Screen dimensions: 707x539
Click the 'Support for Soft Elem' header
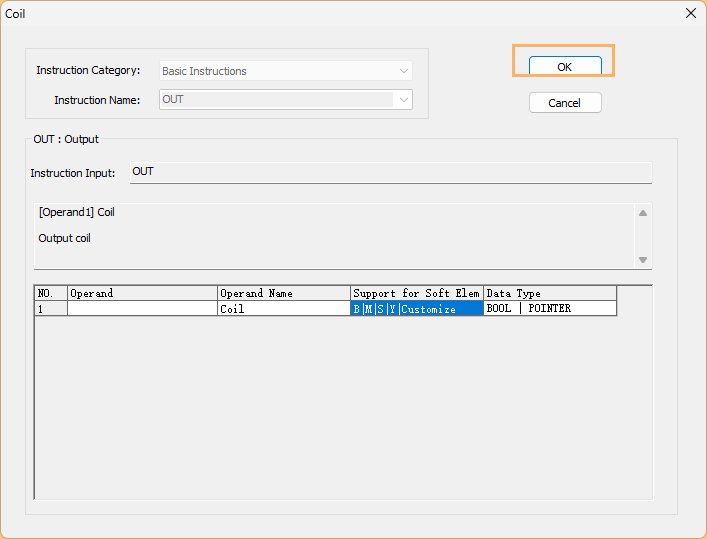click(417, 293)
